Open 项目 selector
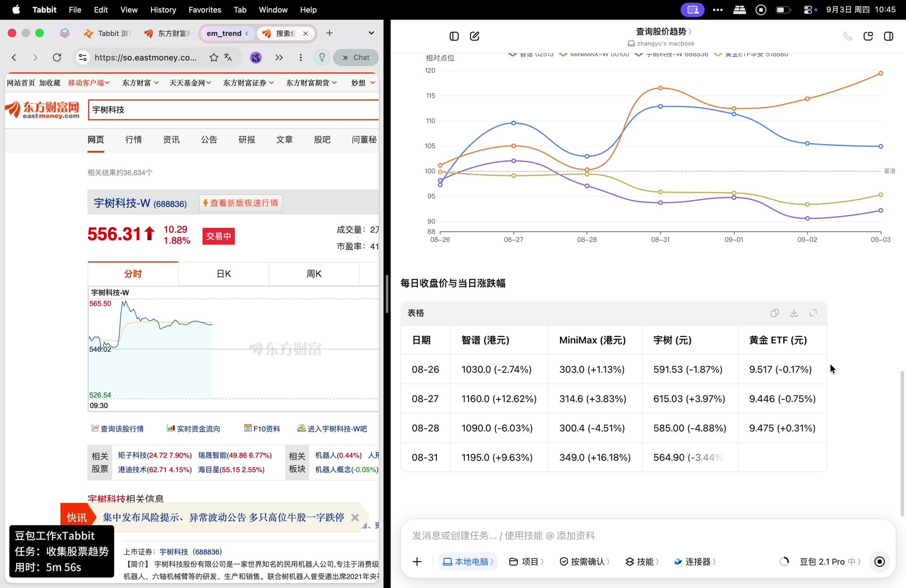This screenshot has width=906, height=588. (x=526, y=562)
